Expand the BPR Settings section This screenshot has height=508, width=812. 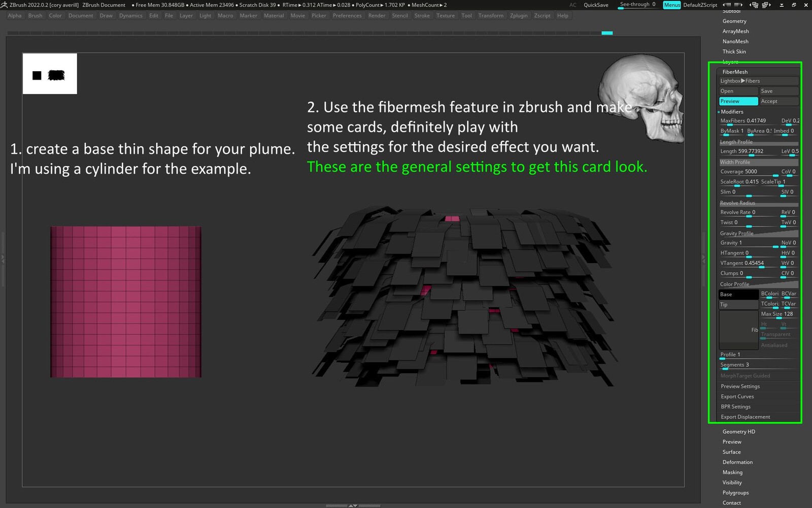click(x=735, y=407)
